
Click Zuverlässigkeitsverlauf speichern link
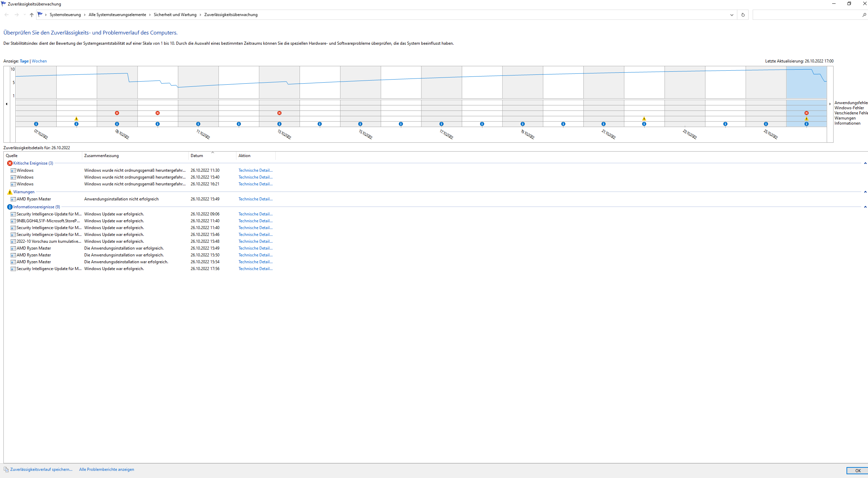click(41, 469)
